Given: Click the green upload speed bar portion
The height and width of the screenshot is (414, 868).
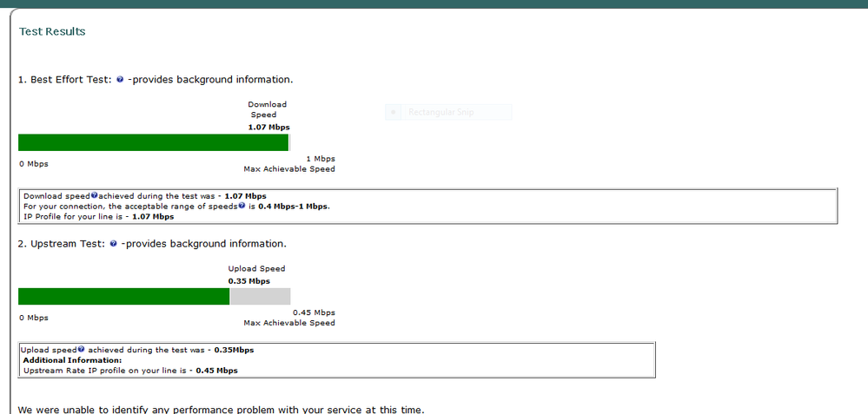Looking at the screenshot, I should pyautogui.click(x=123, y=296).
